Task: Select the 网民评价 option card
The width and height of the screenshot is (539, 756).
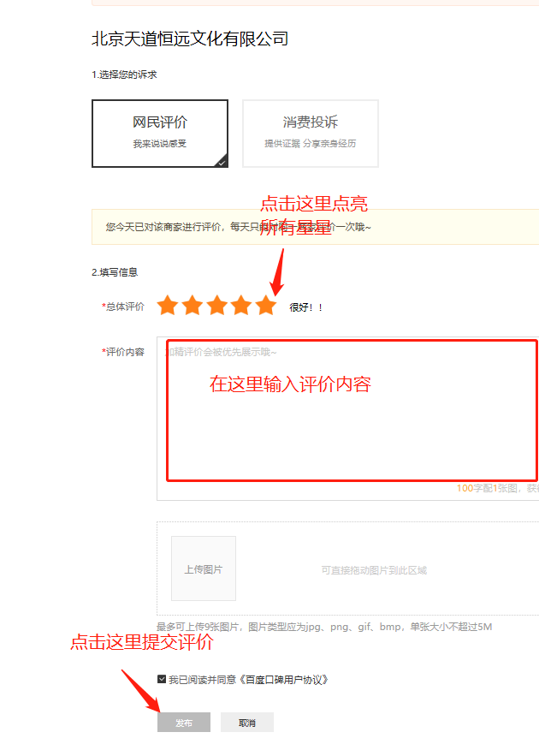Action: tap(160, 133)
